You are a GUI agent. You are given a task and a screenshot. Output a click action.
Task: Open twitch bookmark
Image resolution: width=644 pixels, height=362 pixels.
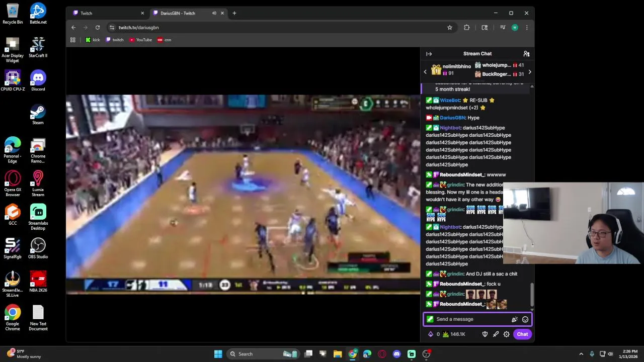pos(115,40)
